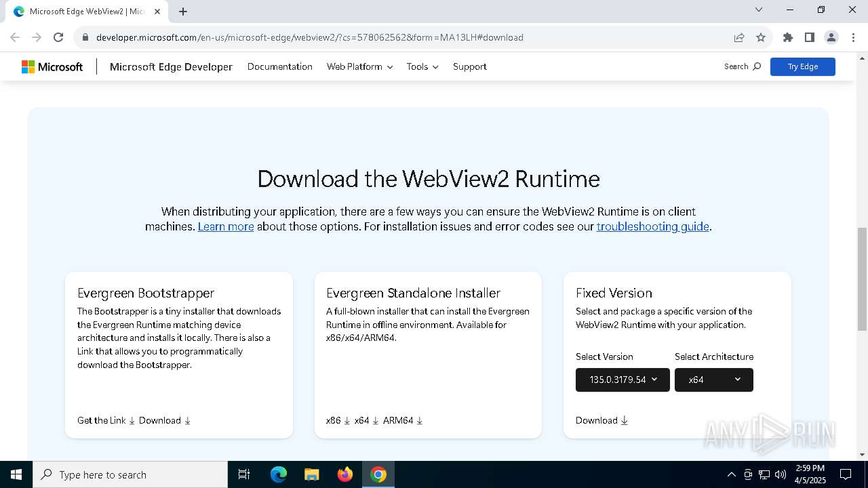Launch Microsoft Edge from the taskbar

[279, 474]
